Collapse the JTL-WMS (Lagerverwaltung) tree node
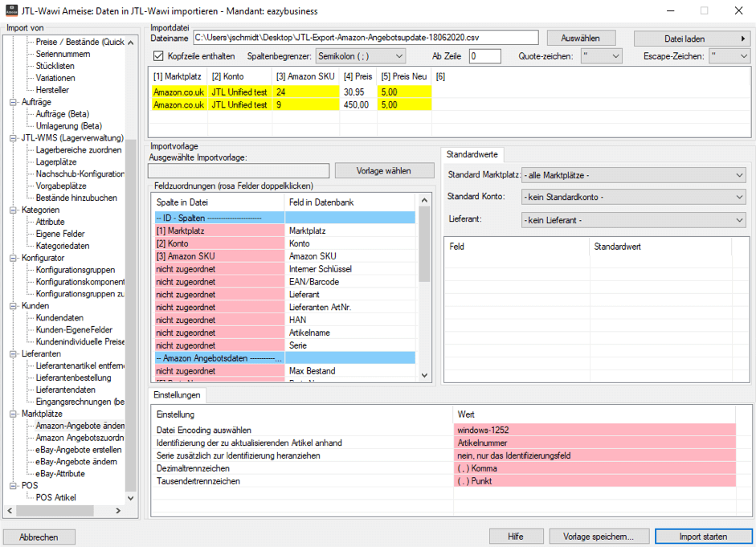This screenshot has width=756, height=547. click(x=13, y=138)
